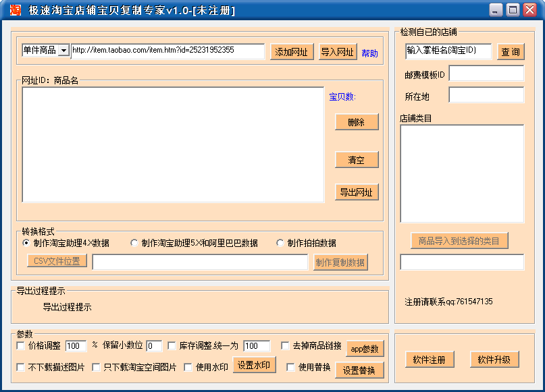545x392 pixels.
Task: Click the 清空 button
Action: [357, 160]
